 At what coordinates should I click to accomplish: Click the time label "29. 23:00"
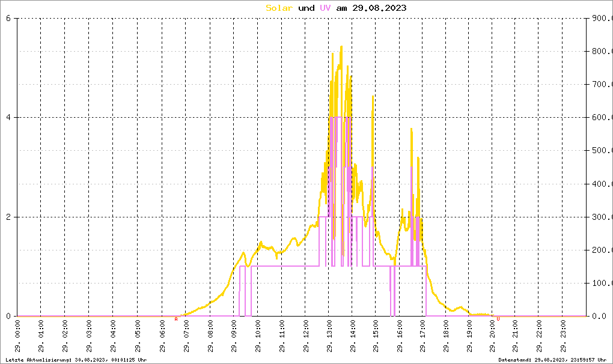[x=563, y=336]
